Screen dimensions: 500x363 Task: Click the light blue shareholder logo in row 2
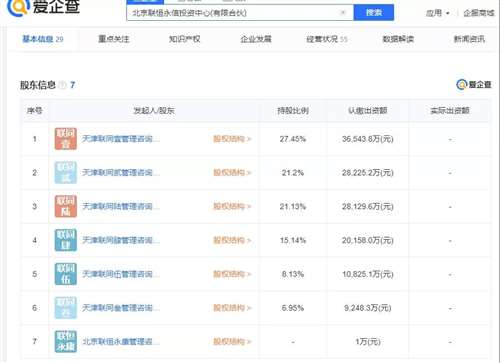point(66,172)
